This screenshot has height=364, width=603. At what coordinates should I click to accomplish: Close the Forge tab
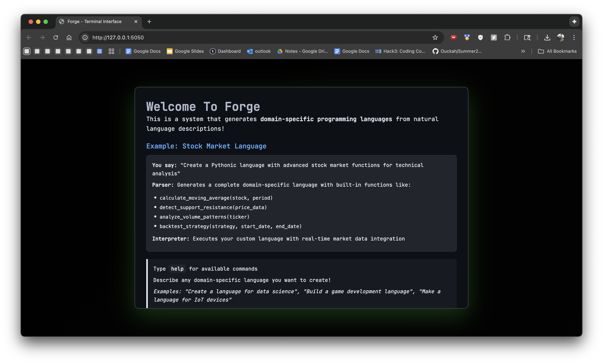click(136, 22)
